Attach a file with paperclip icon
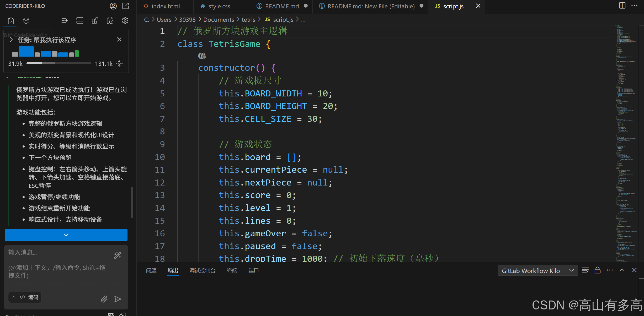 104,299
